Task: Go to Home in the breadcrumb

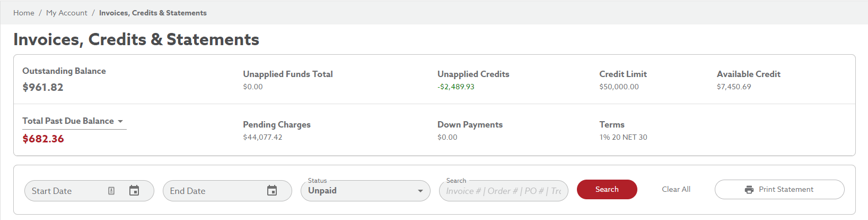Action: [24, 13]
